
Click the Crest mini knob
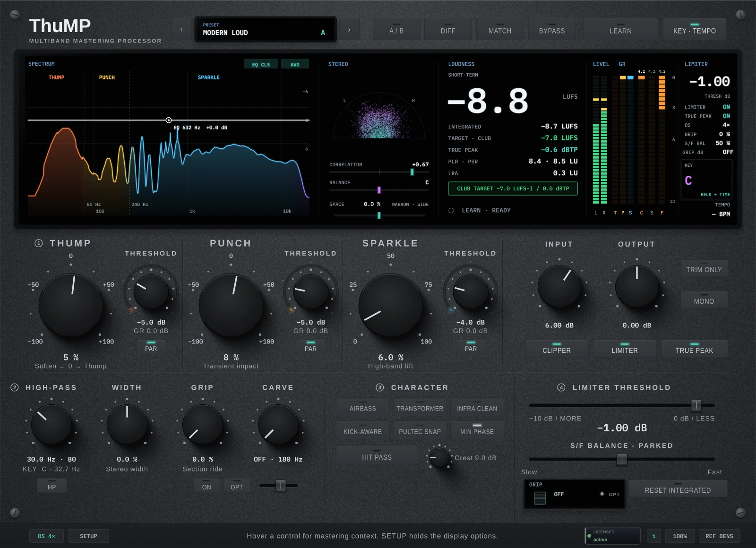(439, 457)
